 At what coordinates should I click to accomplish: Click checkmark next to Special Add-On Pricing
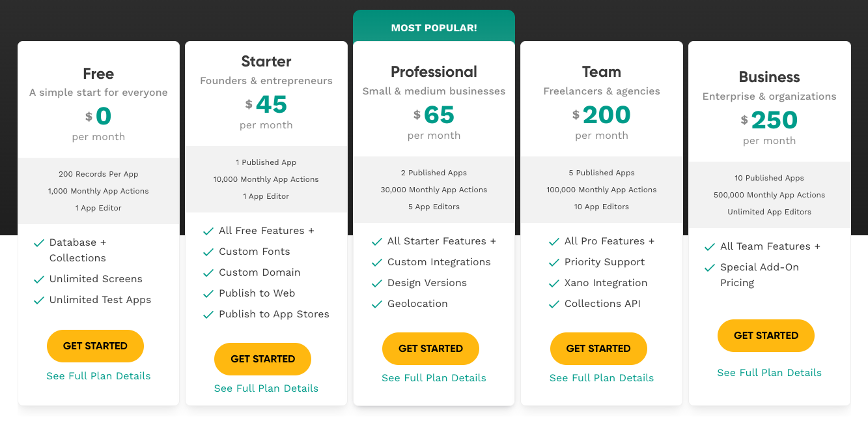(x=710, y=268)
